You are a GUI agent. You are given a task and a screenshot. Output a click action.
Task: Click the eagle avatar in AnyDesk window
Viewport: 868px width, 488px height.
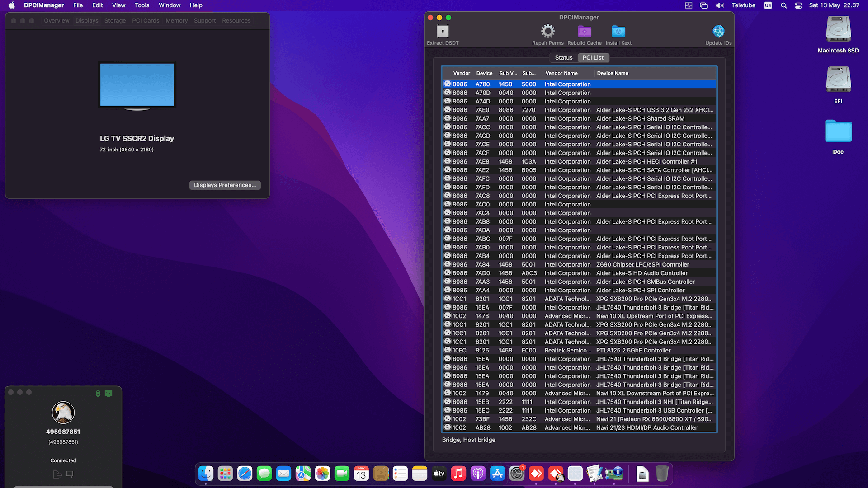click(x=63, y=412)
